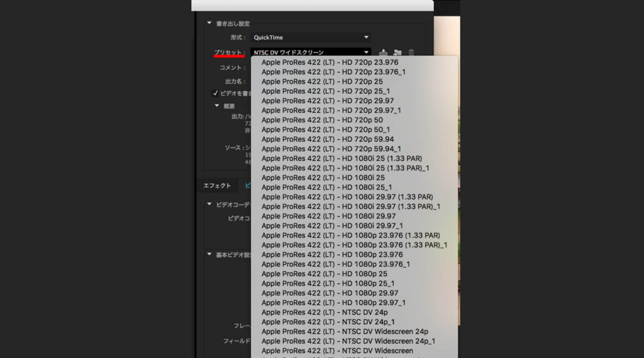
Task: Collapse the 書き出し設定 section
Action: point(209,23)
